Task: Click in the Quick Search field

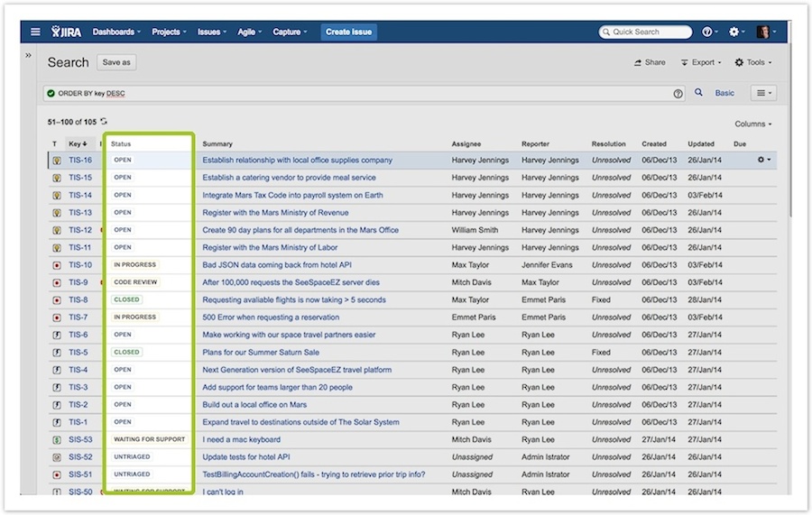Action: coord(646,32)
